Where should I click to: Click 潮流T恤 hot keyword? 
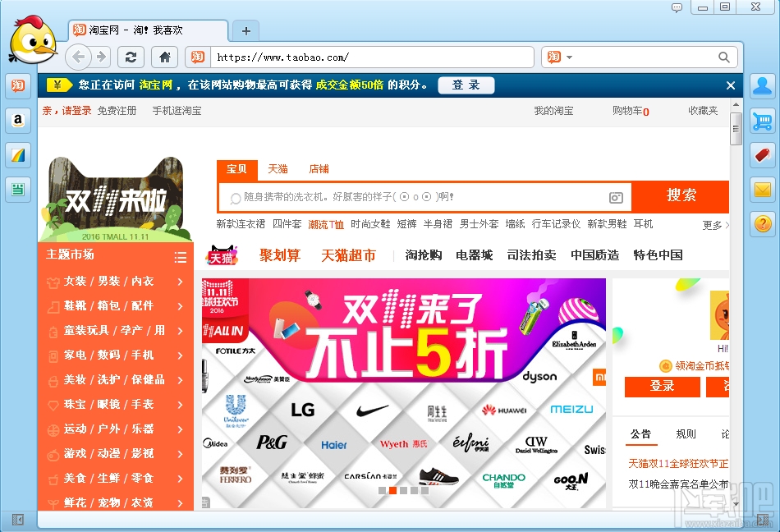326,224
